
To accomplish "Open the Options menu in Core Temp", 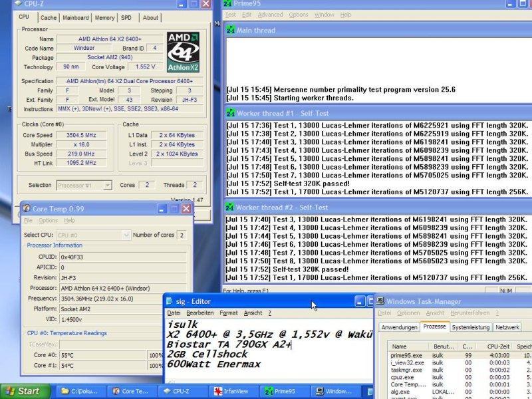I will pyautogui.click(x=48, y=221).
